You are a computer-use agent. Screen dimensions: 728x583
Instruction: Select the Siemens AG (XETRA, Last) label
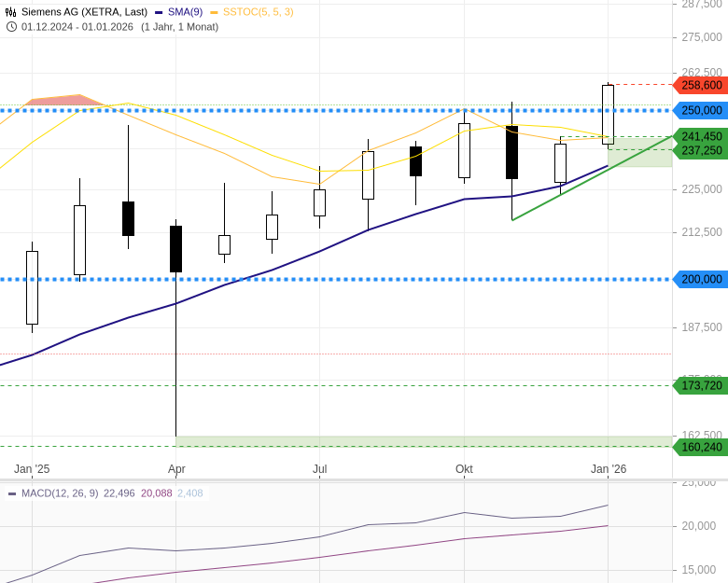tap(84, 12)
